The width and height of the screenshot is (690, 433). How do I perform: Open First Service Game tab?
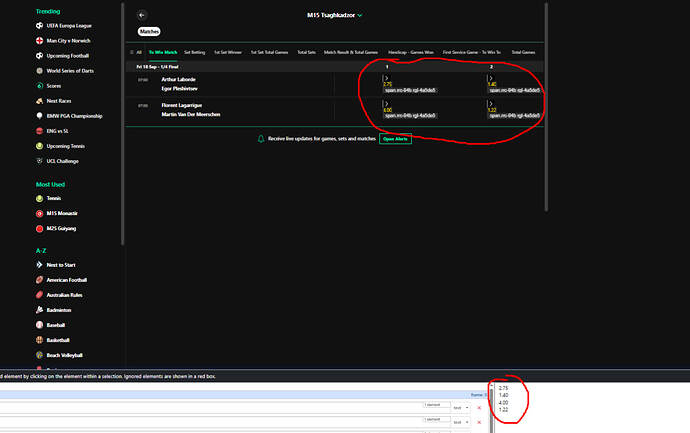(x=471, y=52)
